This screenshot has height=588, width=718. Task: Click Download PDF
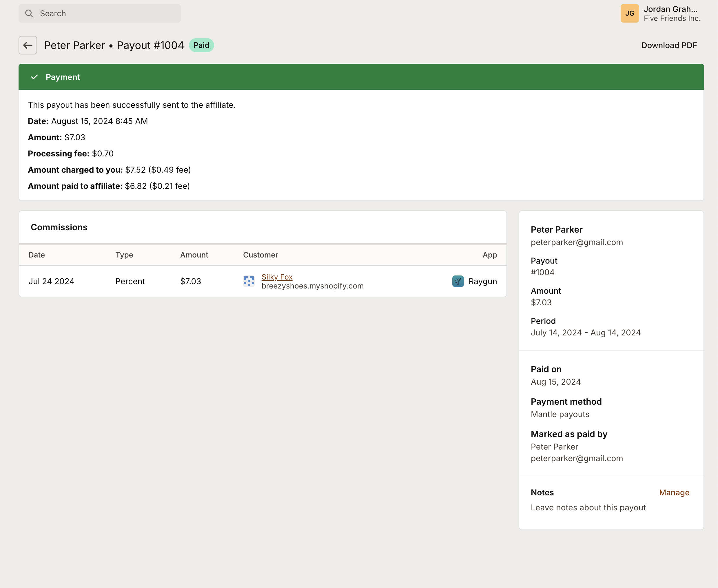coord(669,45)
